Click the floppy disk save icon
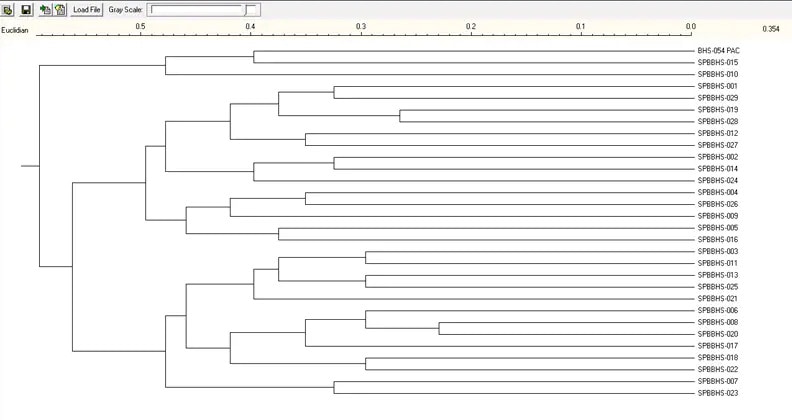This screenshot has width=792, height=420. (27, 9)
